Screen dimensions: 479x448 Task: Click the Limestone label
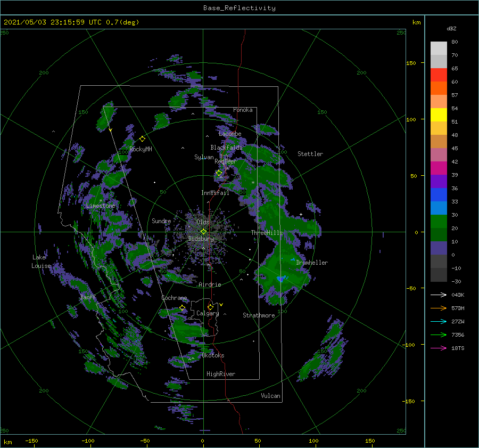tap(101, 206)
